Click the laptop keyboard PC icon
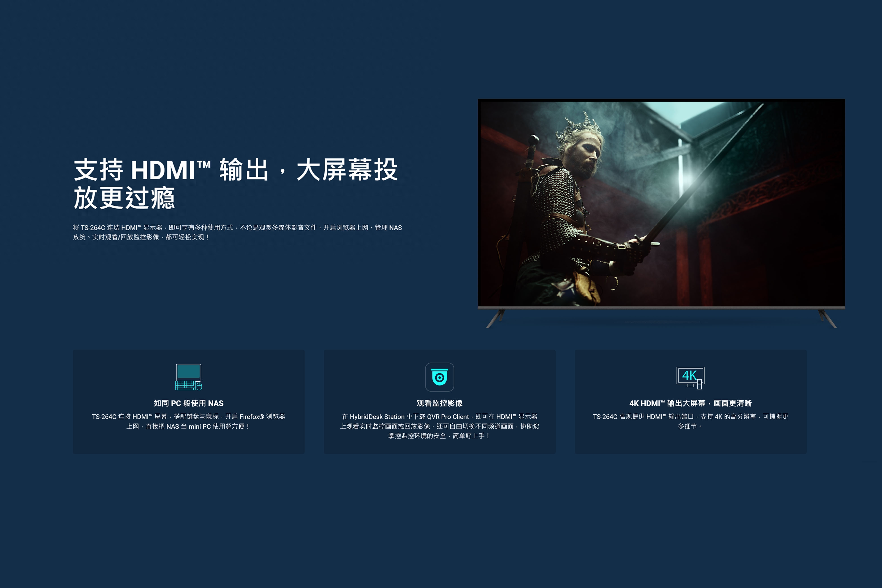The width and height of the screenshot is (882, 588). (188, 376)
